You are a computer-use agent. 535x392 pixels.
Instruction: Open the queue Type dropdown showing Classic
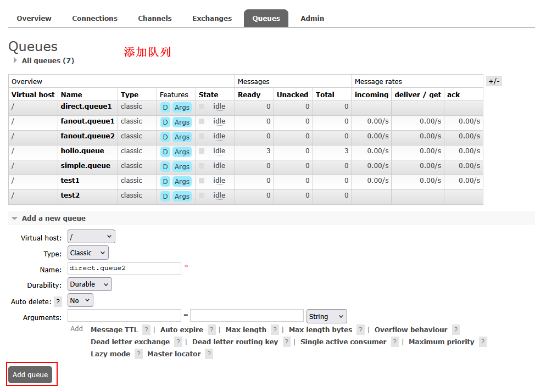coord(88,253)
